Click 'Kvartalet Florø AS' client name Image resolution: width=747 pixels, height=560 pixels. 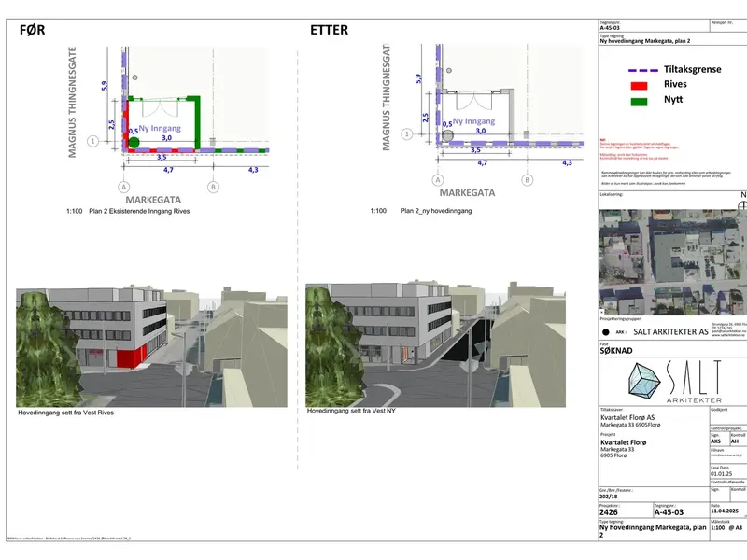[x=627, y=417]
